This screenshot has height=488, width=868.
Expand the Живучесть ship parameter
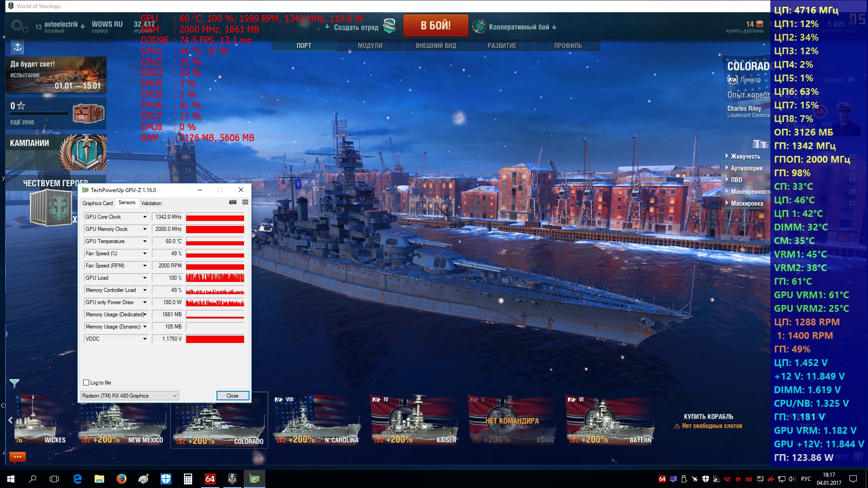click(x=745, y=156)
